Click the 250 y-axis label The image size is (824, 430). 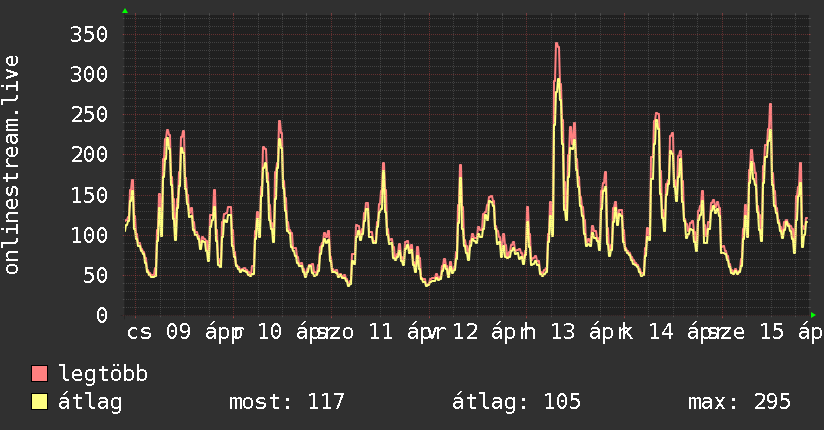click(89, 115)
